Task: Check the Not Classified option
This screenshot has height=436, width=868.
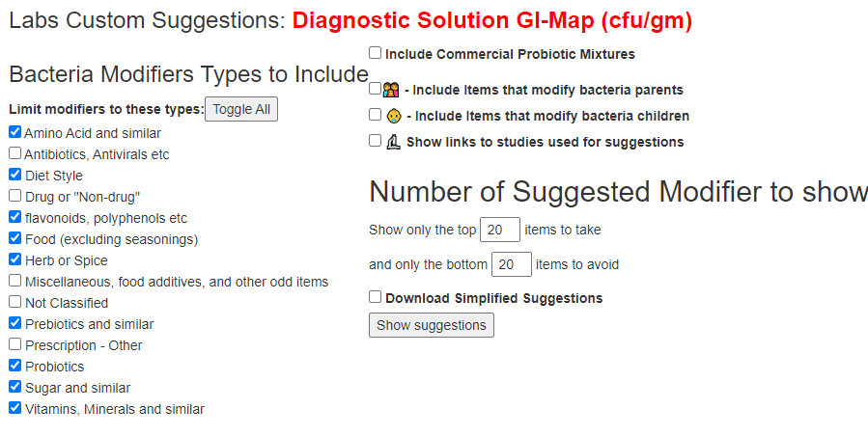Action: tap(14, 302)
